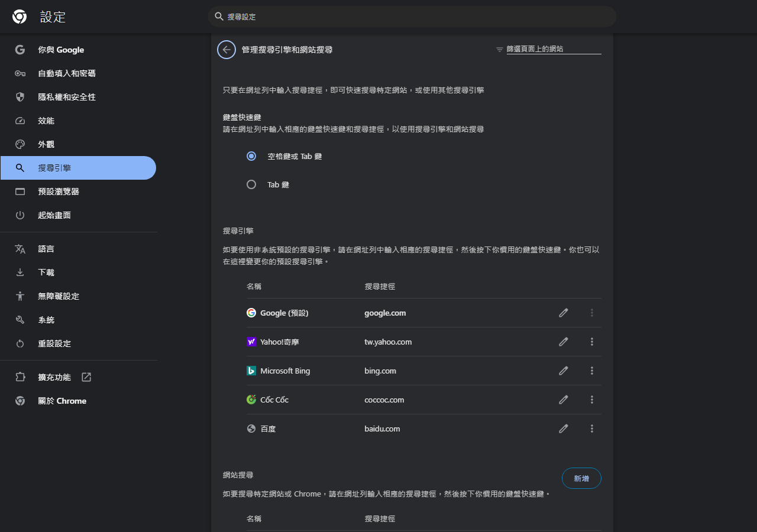Click the edit pencil for 百度
Viewport: 757px width, 532px height.
[563, 429]
